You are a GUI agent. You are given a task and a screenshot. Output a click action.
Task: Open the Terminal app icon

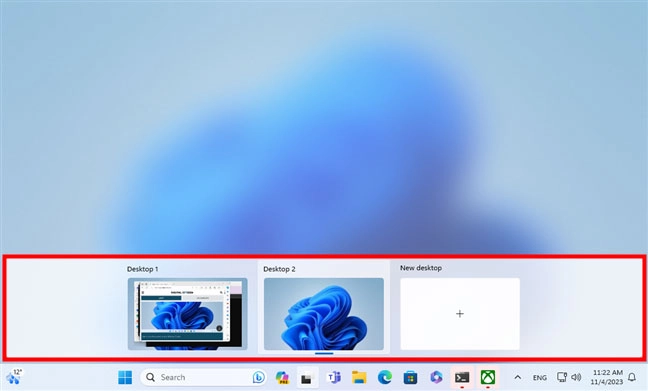pyautogui.click(x=462, y=377)
